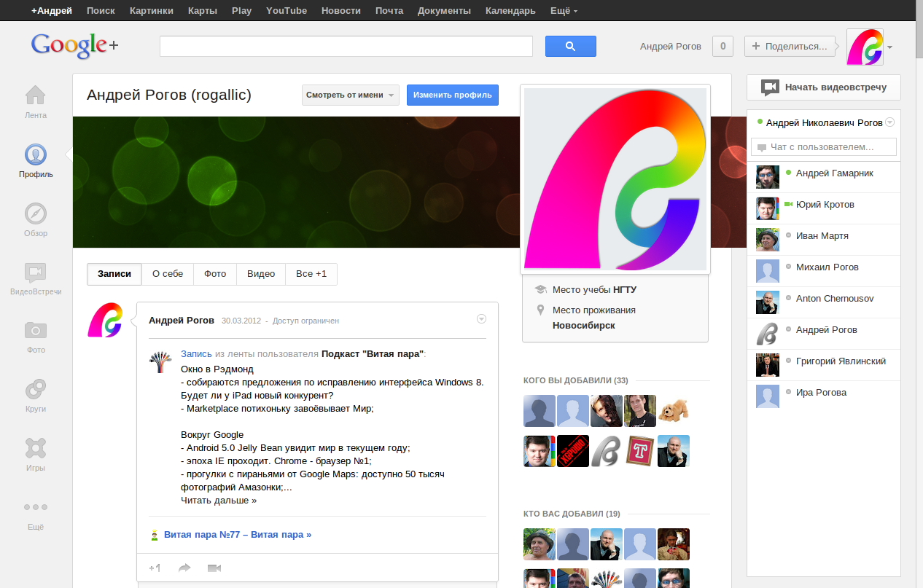The image size is (923, 588).
Task: Focus the Чат с пользователем field
Action: click(x=824, y=147)
